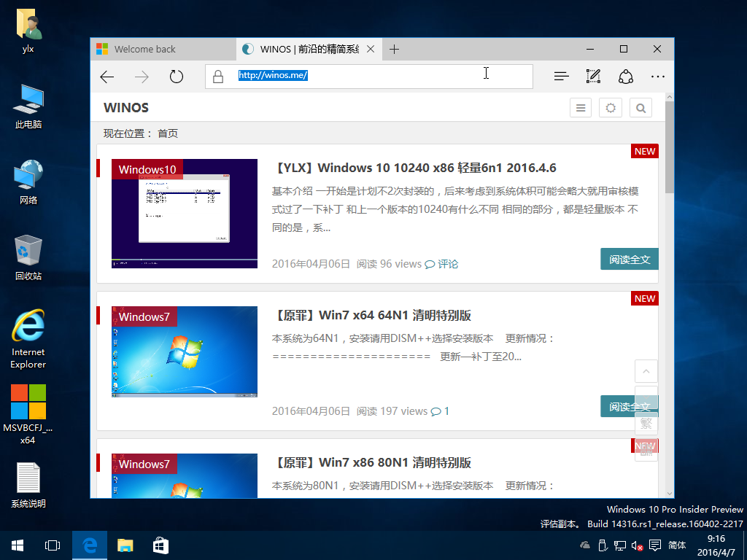
Task: Click the 首页 breadcrumb link
Action: (168, 133)
